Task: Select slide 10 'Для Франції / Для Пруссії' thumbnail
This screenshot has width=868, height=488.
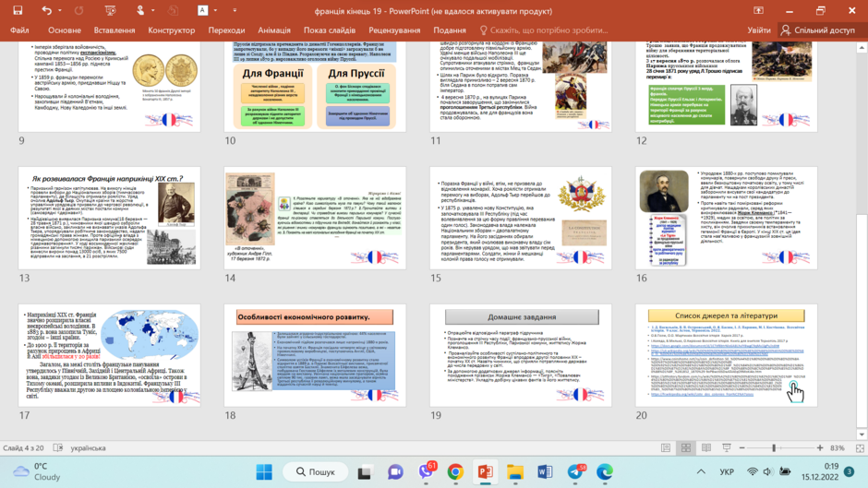Action: pyautogui.click(x=315, y=87)
